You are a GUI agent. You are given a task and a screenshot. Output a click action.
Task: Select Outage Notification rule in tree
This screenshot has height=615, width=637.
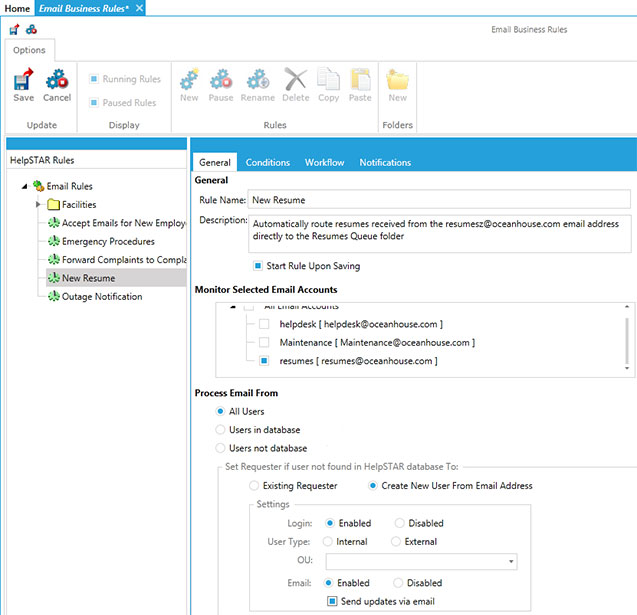coord(101,297)
